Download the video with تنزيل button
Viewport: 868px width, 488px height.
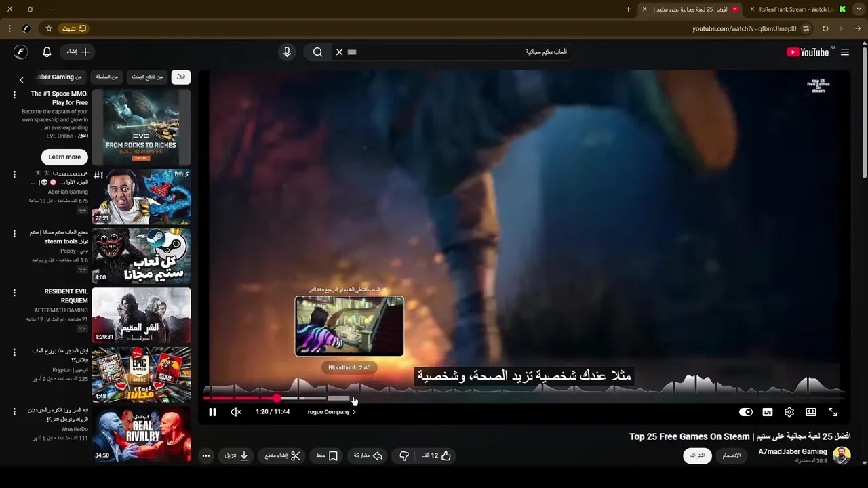click(x=237, y=456)
